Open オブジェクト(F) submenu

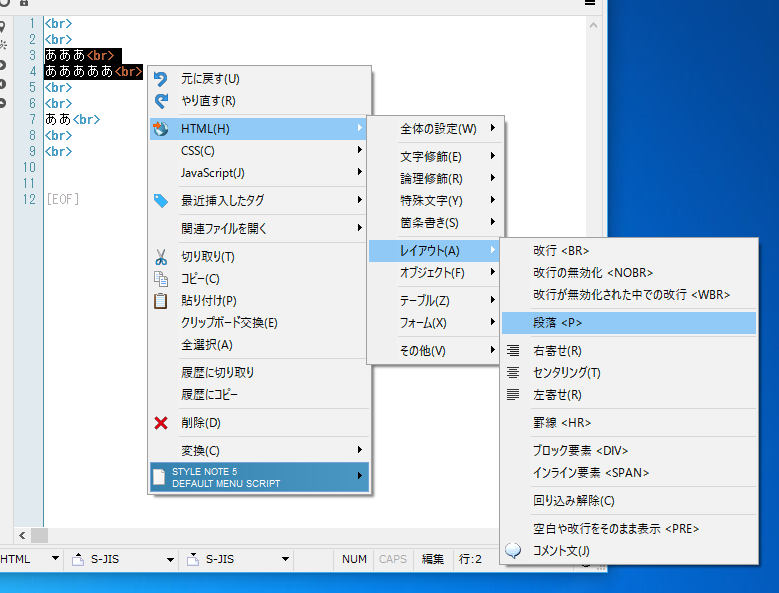click(x=435, y=273)
